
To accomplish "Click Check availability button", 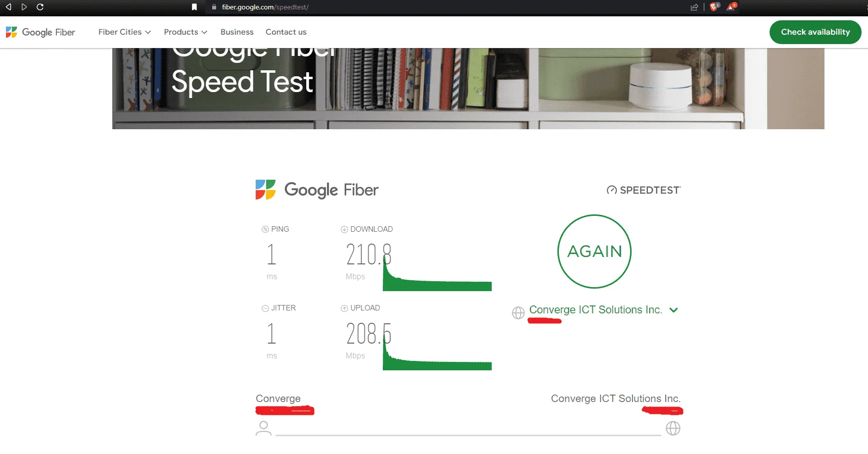I will pyautogui.click(x=815, y=32).
